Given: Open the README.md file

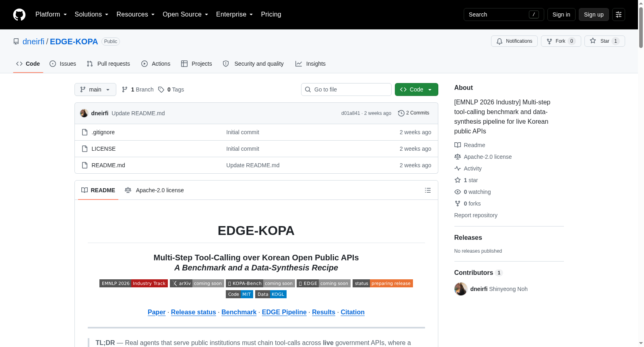Looking at the screenshot, I should point(108,165).
